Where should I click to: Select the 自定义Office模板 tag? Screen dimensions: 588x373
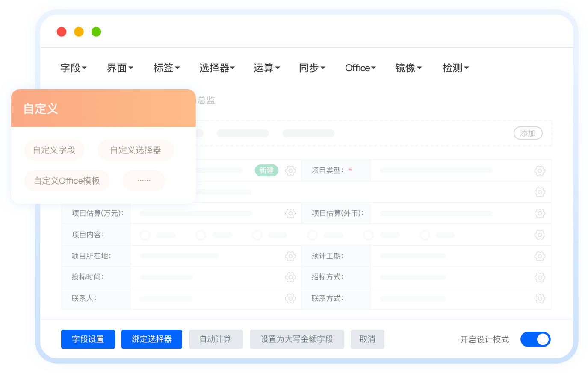[67, 181]
